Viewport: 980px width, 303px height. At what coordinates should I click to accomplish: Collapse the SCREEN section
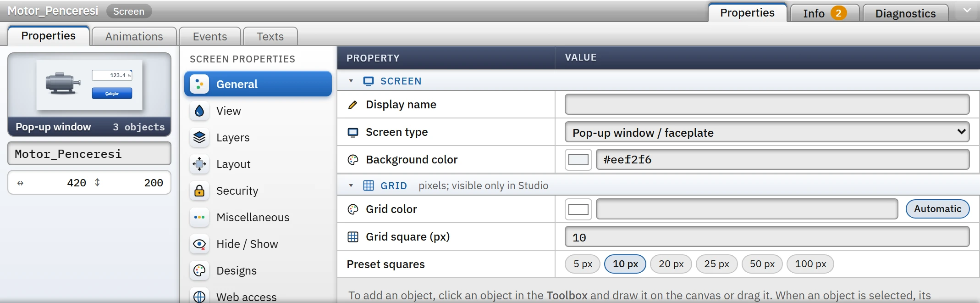tap(351, 81)
